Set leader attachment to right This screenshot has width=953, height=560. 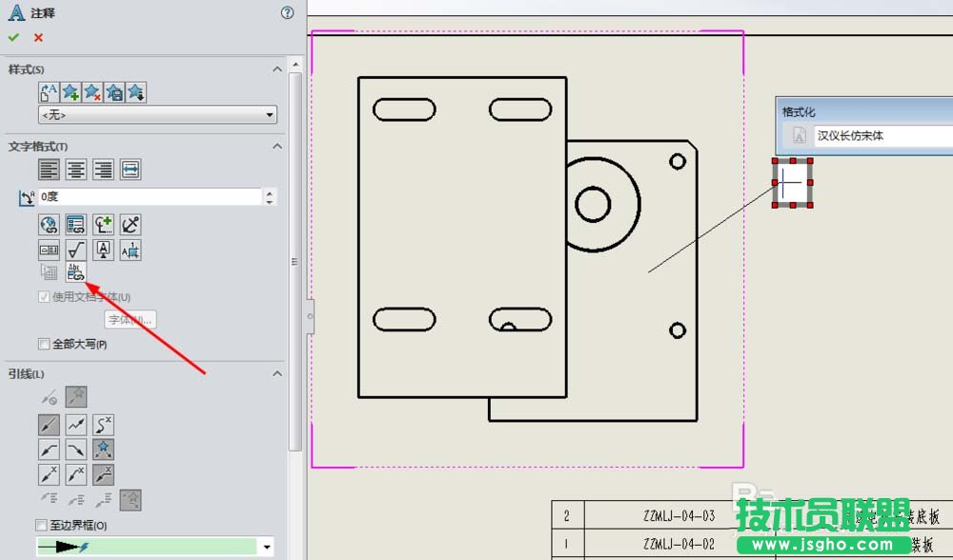[76, 450]
